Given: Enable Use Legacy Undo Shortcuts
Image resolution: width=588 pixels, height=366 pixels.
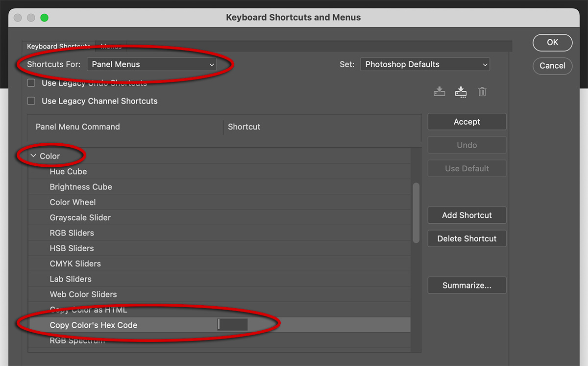Looking at the screenshot, I should [x=31, y=83].
